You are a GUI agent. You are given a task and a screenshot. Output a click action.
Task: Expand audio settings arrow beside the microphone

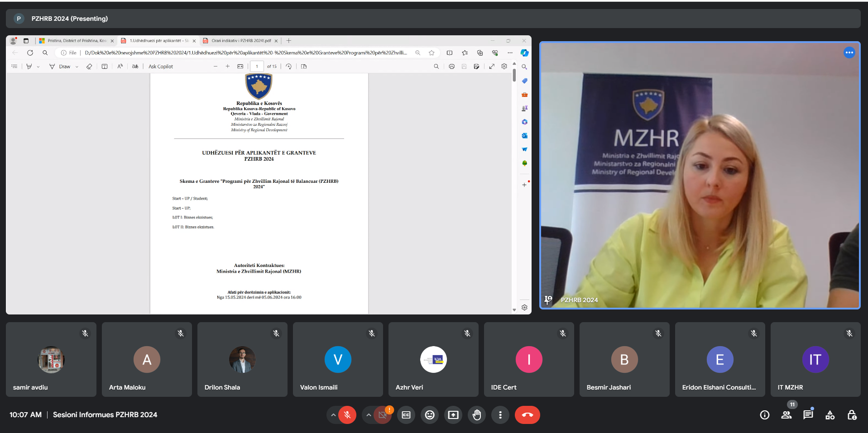click(333, 415)
